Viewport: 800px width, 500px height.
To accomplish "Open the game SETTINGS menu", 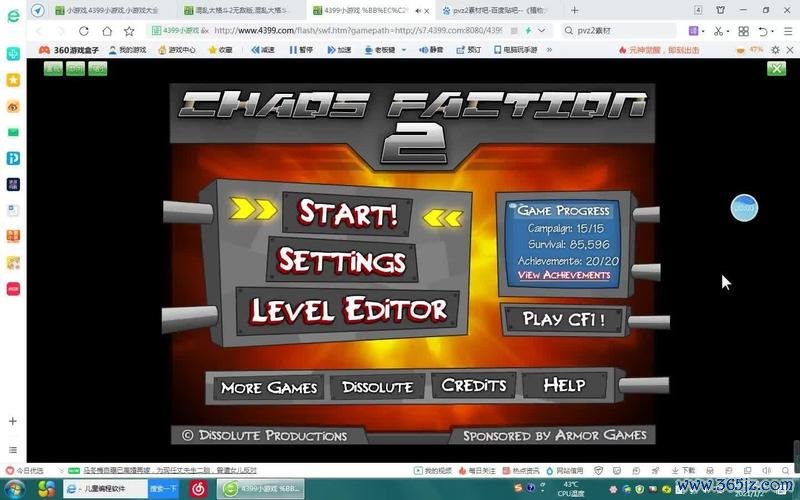I will pyautogui.click(x=342, y=260).
